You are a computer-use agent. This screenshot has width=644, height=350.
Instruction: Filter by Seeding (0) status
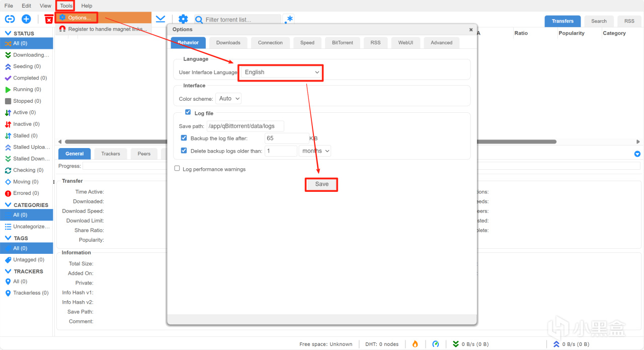[x=26, y=66]
